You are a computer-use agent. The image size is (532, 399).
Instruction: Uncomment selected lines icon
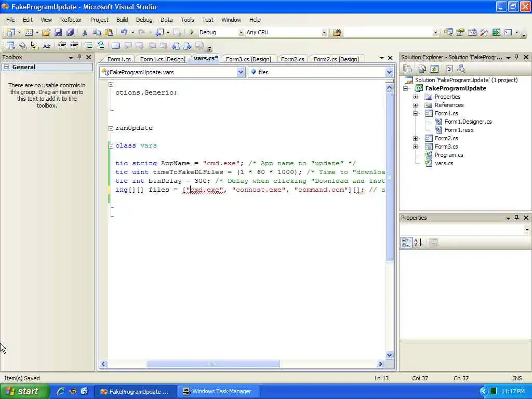point(101,46)
